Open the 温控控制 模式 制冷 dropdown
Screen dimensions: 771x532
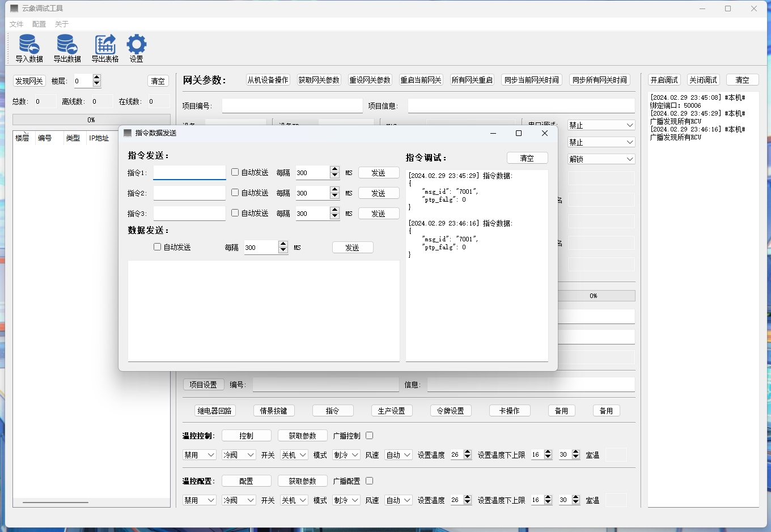tap(346, 455)
